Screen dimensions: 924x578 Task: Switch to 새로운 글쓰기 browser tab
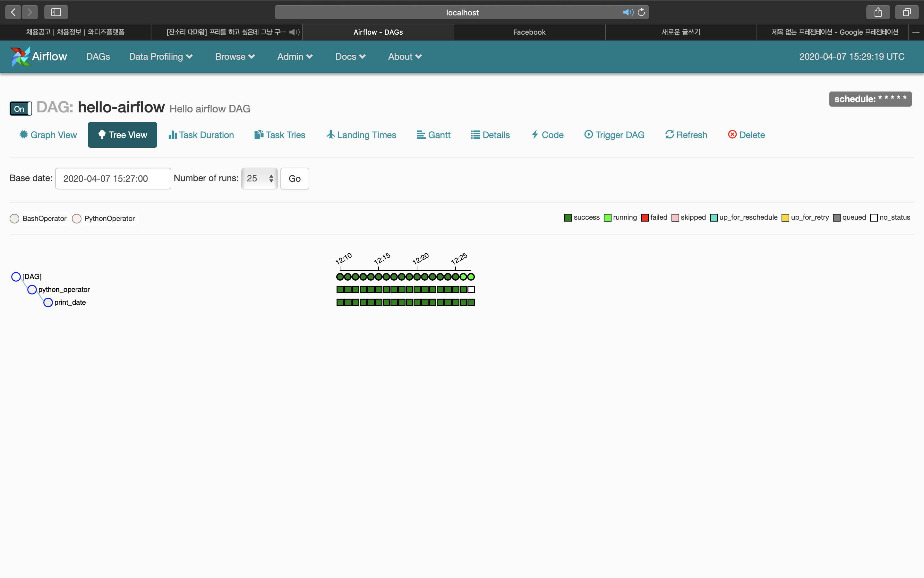coord(681,32)
